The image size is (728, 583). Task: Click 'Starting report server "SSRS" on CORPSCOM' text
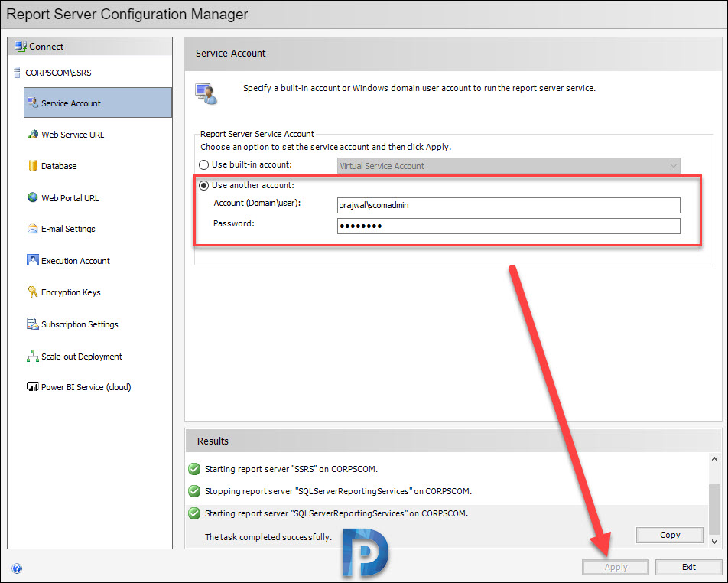pyautogui.click(x=291, y=469)
